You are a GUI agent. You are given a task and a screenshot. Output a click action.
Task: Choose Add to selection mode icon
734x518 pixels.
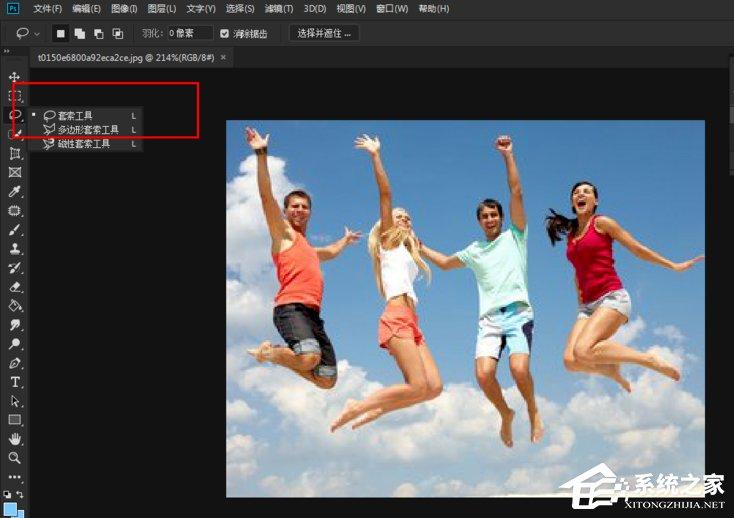click(80, 34)
